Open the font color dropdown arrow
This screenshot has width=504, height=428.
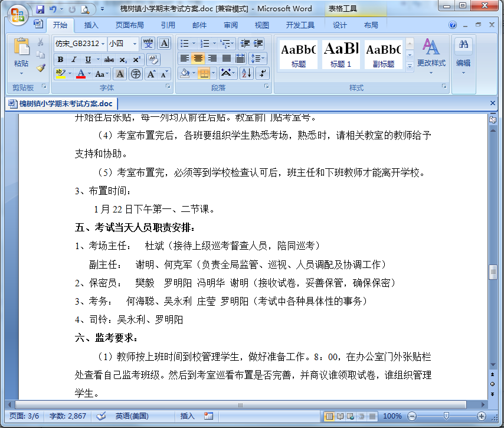tap(88, 73)
